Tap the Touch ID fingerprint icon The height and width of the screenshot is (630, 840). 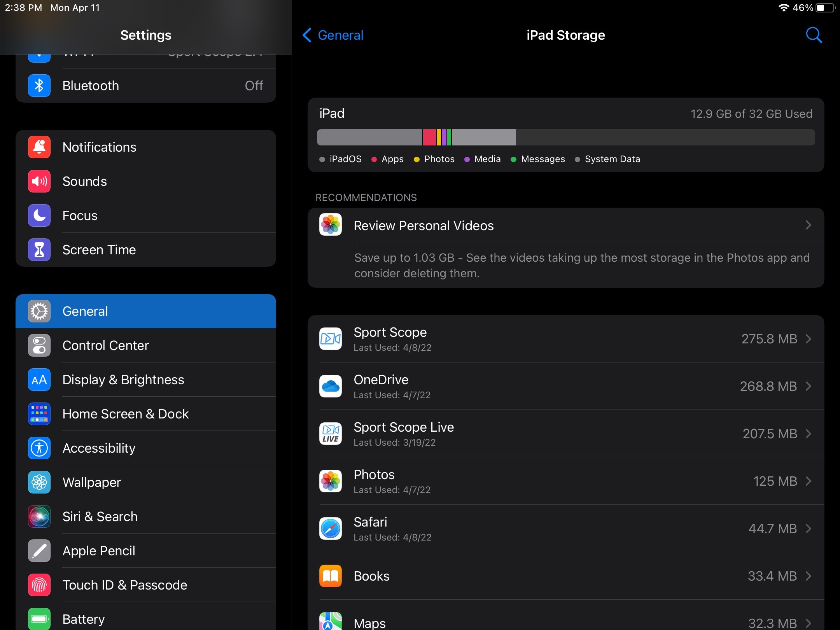click(x=39, y=585)
